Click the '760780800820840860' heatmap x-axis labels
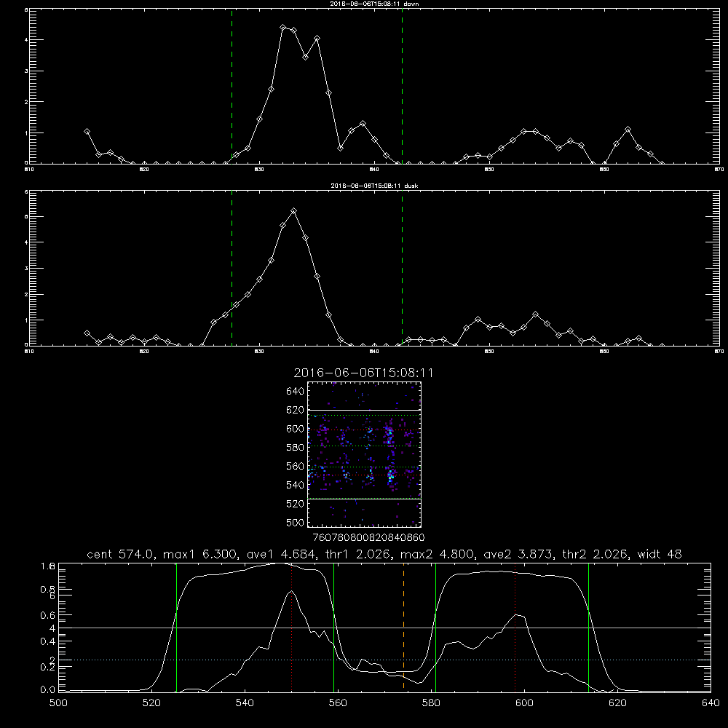Screen dimensions: 728x728 [x=369, y=538]
